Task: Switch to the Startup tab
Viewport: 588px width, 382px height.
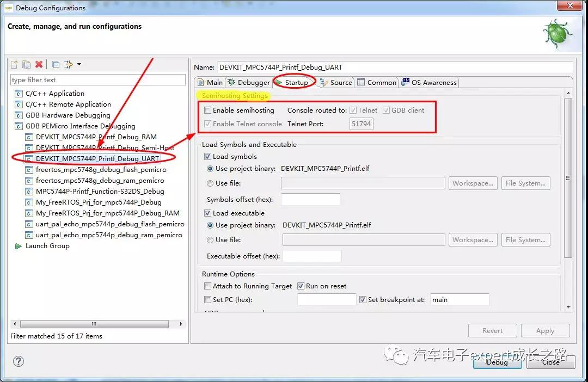Action: pyautogui.click(x=292, y=83)
